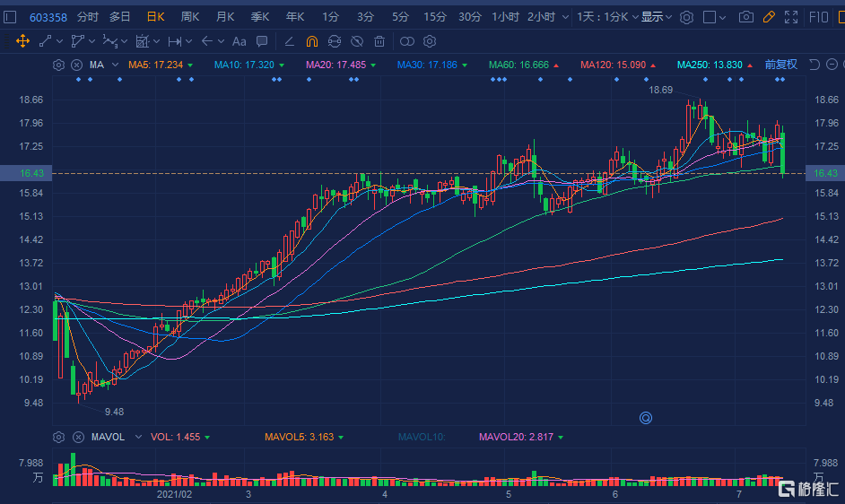Click the 前复权 adjustment button
845x504 pixels.
(x=780, y=65)
